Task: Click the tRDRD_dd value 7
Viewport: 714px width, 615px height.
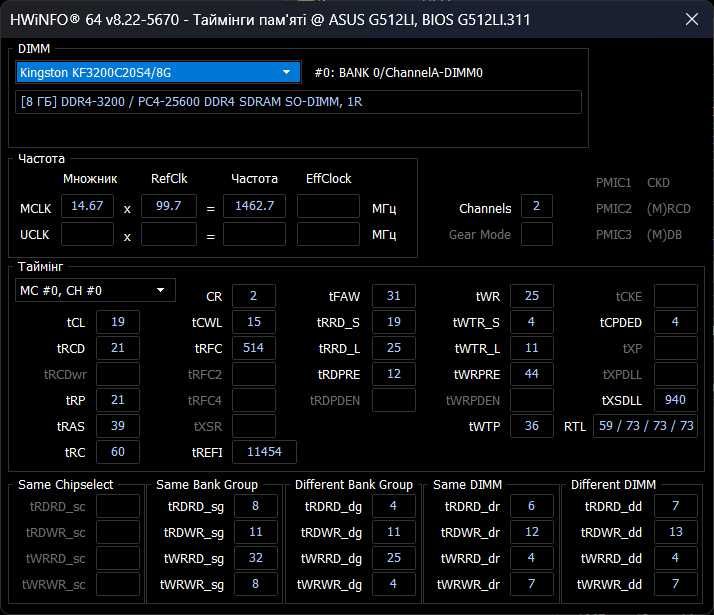Action: point(676,506)
